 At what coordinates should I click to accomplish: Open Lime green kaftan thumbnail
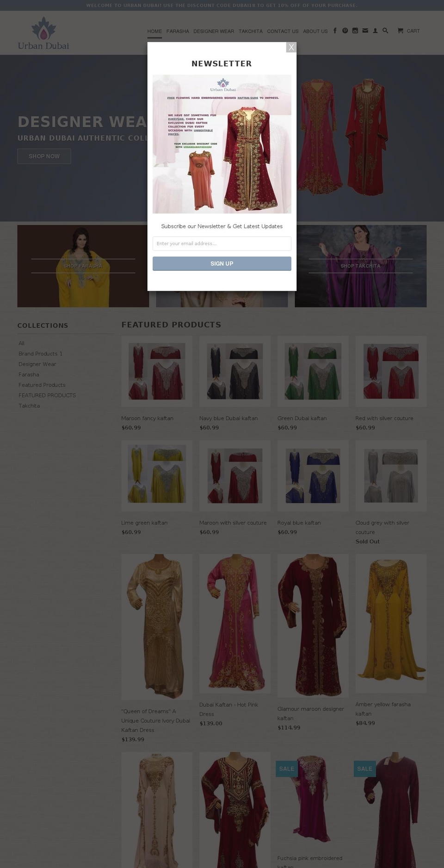click(157, 476)
